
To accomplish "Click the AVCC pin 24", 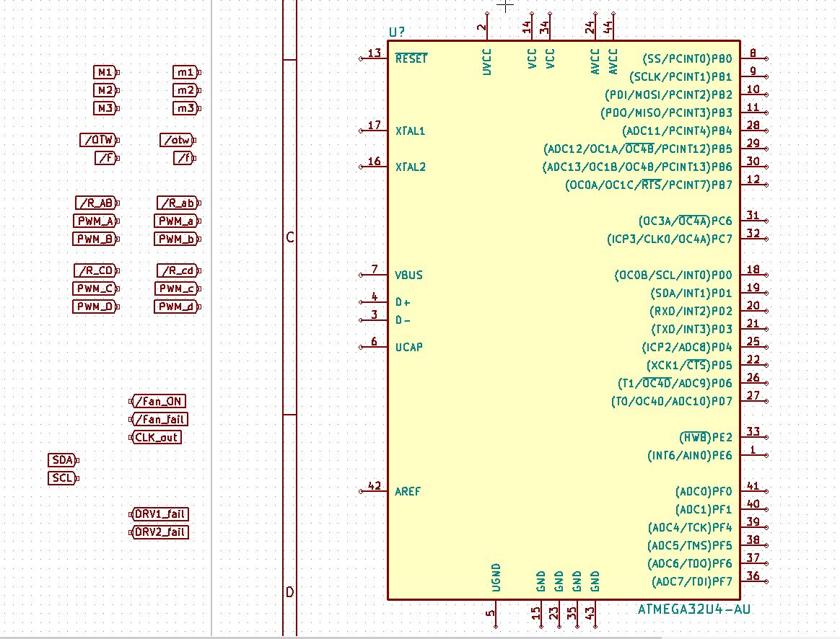I will click(x=595, y=26).
